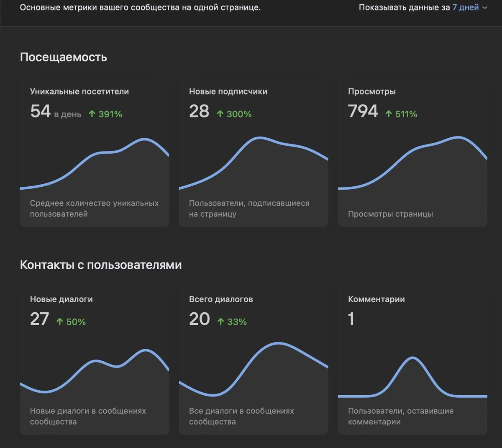Click the green 33% growth indicator
Image resolution: width=502 pixels, height=448 pixels.
coord(232,322)
